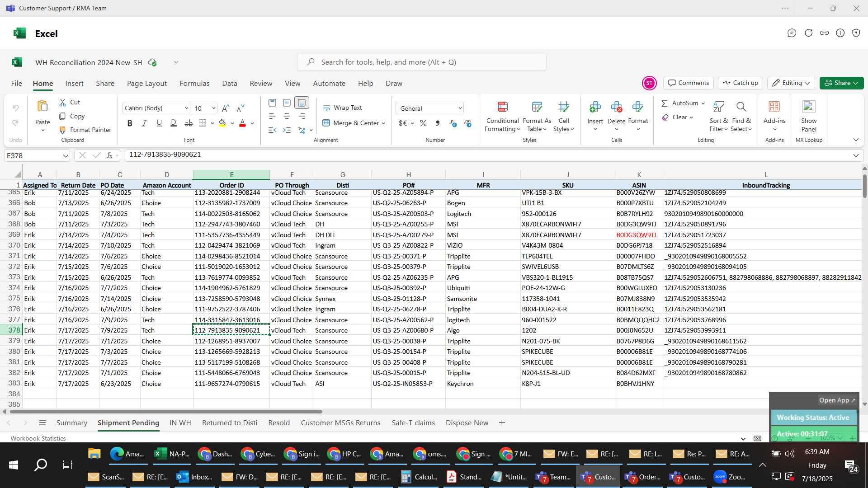This screenshot has height=488, width=868.
Task: Click the yellow fill color swatch
Action: pyautogui.click(x=222, y=123)
